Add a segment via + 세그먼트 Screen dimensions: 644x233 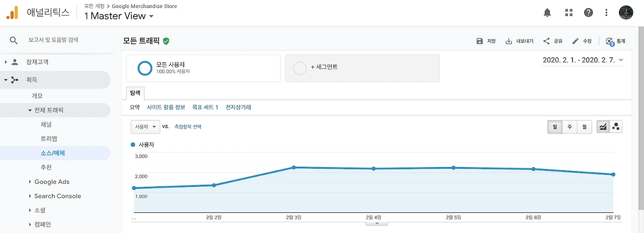click(362, 68)
